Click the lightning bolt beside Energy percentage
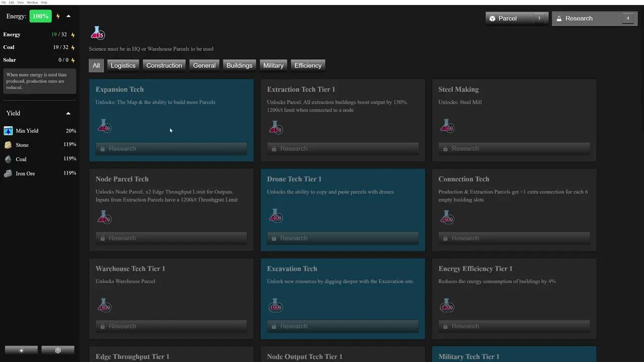644x362 pixels. [58, 17]
